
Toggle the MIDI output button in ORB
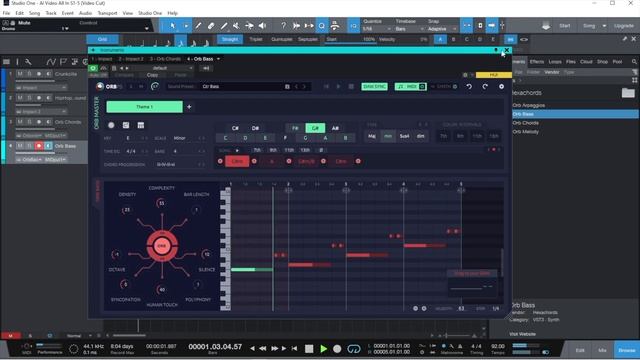(x=411, y=87)
